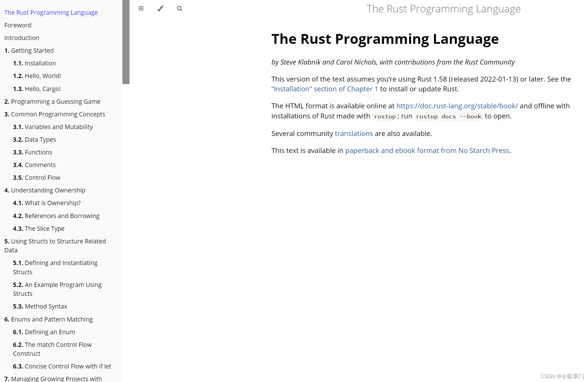Go to 3.2. Data Types
The width and height of the screenshot is (588, 382).
point(34,139)
